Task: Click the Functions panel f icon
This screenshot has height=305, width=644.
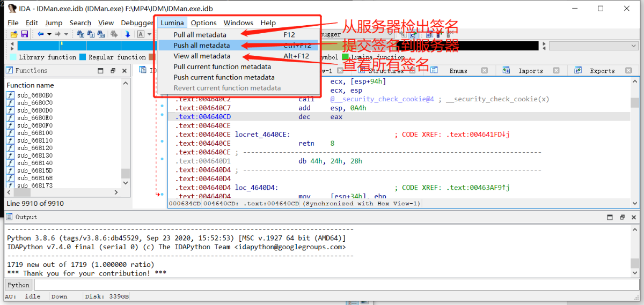Action: (x=10, y=70)
